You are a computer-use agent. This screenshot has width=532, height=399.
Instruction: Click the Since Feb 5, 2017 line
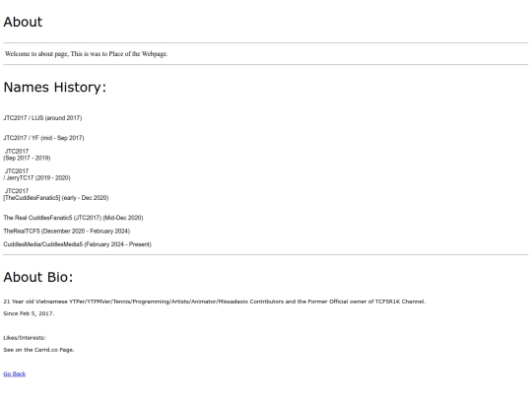coord(29,313)
